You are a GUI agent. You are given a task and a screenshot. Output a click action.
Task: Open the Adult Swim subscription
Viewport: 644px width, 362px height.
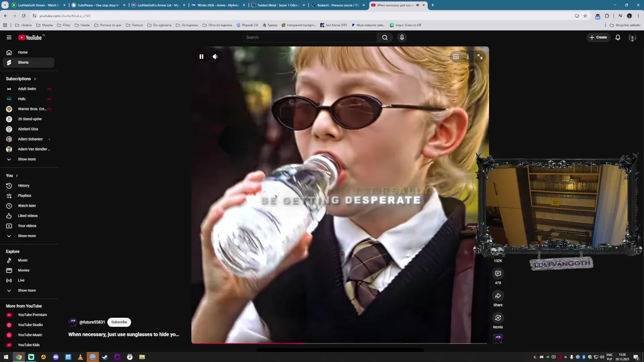(29, 89)
